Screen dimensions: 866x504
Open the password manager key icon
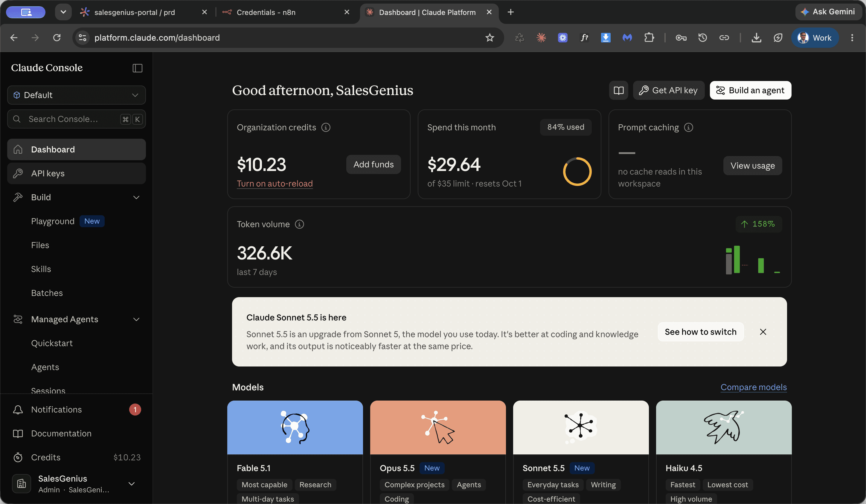(681, 38)
